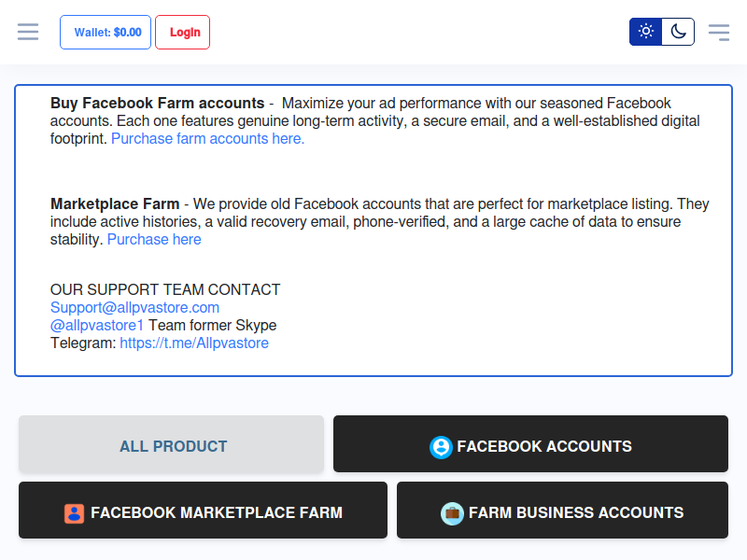Select the Facebook Accounts category tab
Image resolution: width=747 pixels, height=560 pixels.
[543, 446]
